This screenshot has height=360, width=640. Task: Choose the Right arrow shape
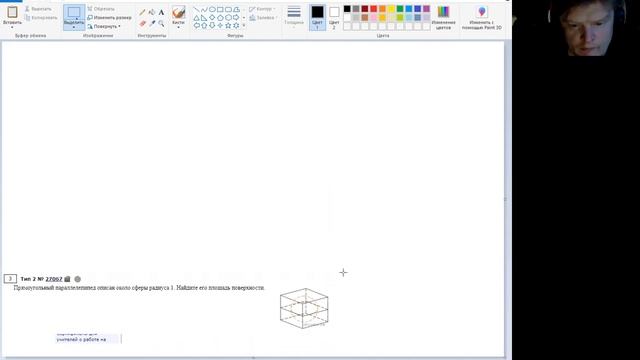(236, 18)
